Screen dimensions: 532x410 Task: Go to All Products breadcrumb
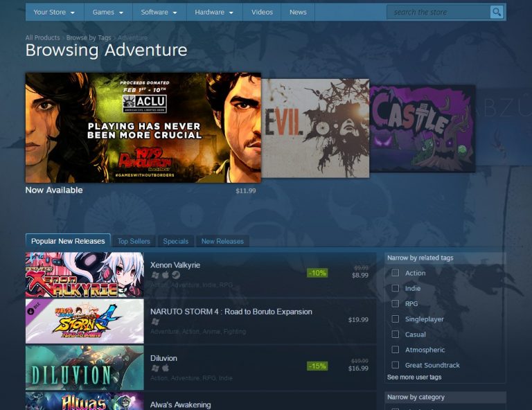pos(42,37)
